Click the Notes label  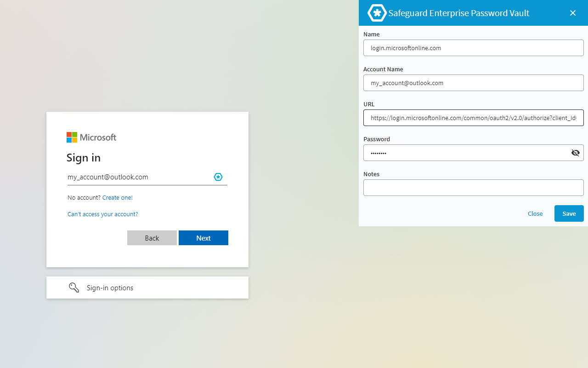pyautogui.click(x=372, y=174)
